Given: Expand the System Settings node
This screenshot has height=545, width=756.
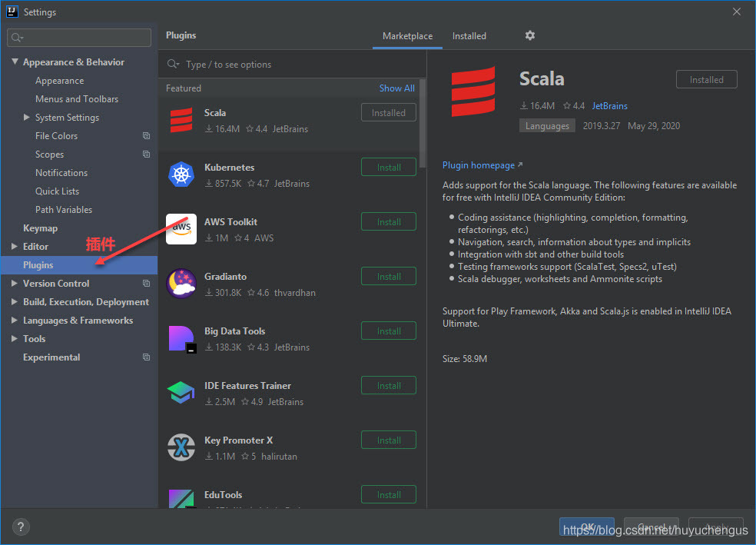Looking at the screenshot, I should pos(27,117).
